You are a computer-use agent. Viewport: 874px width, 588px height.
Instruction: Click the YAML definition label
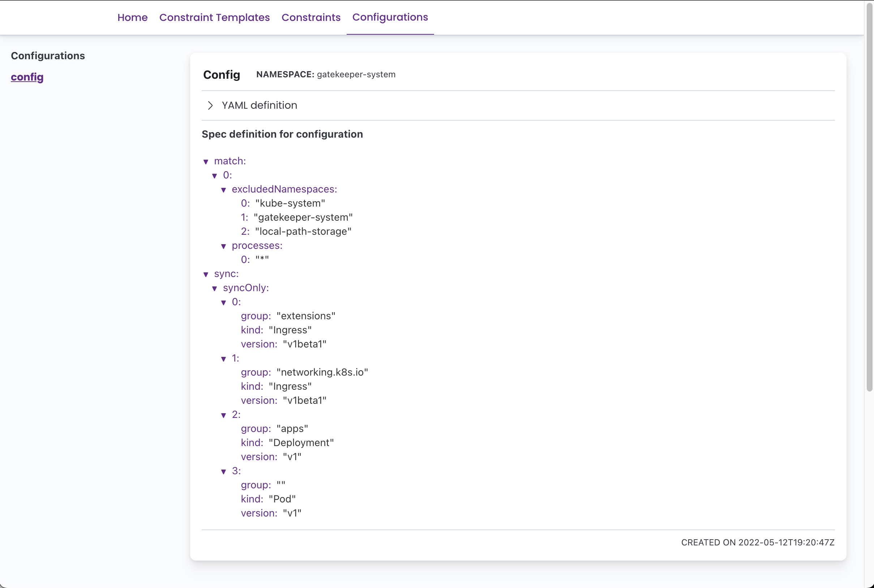[259, 105]
